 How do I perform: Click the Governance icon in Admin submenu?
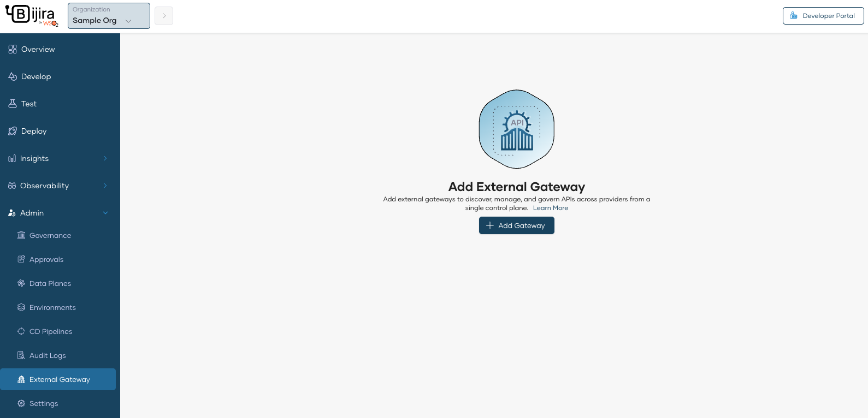point(21,235)
